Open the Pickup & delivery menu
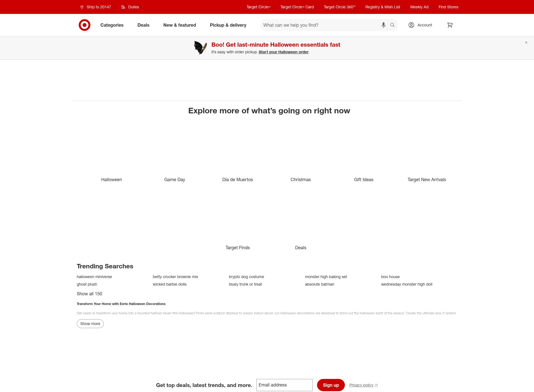This screenshot has height=392, width=534. pos(228,25)
